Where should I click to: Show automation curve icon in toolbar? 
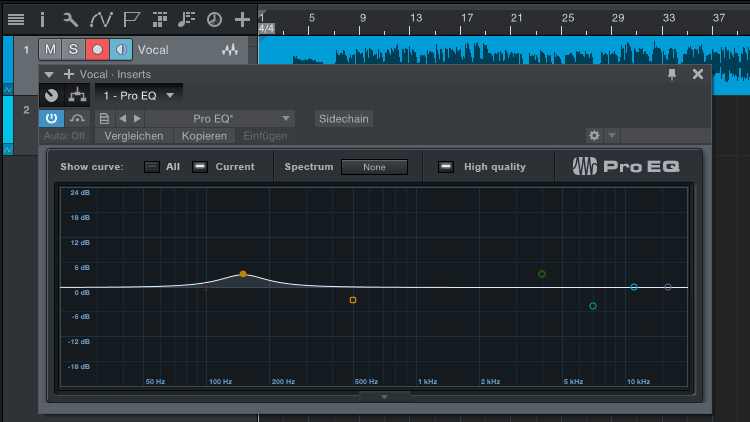point(100,20)
